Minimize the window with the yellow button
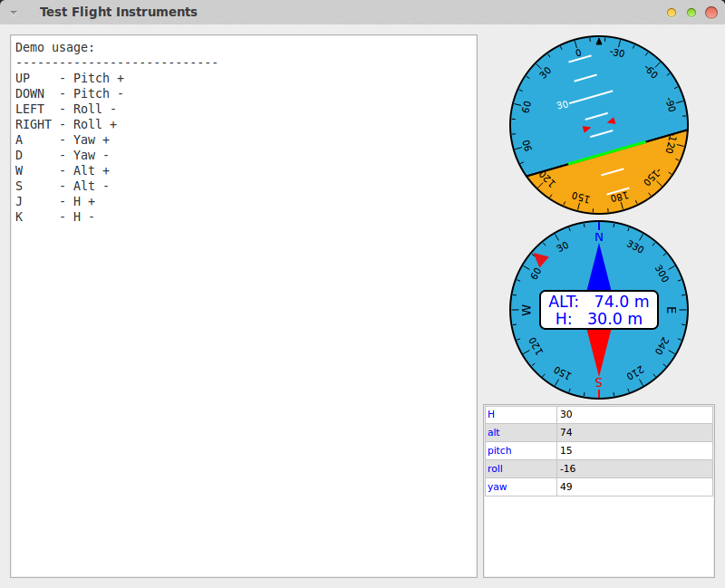Screen dimensions: 725x588 pos(672,13)
